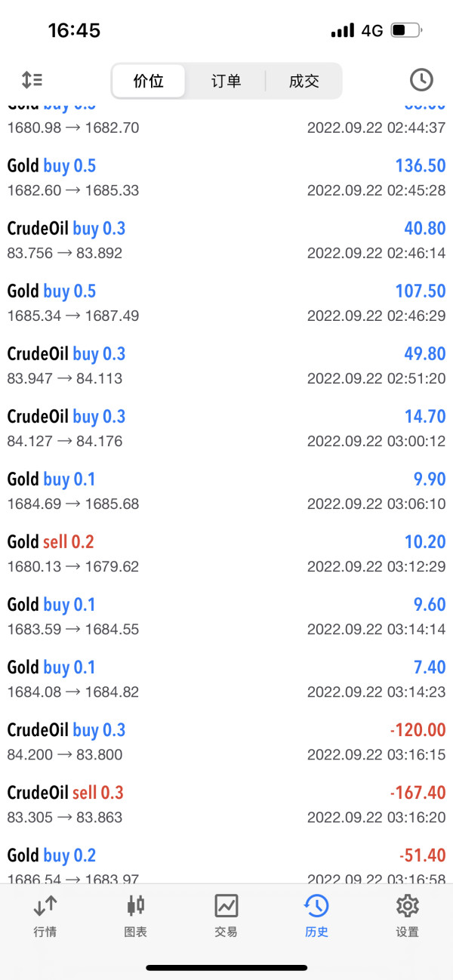Switch to the 成交 segment
This screenshot has width=453, height=980.
(x=304, y=82)
